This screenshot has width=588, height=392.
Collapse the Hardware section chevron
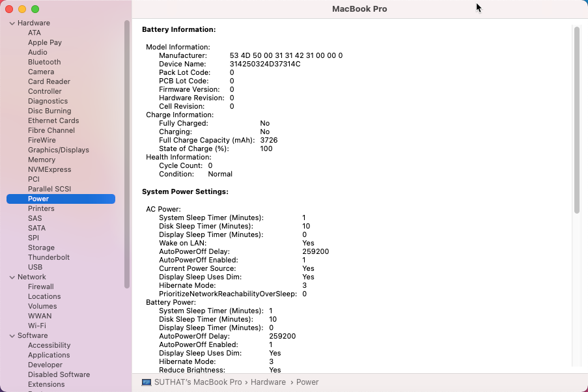(x=12, y=23)
